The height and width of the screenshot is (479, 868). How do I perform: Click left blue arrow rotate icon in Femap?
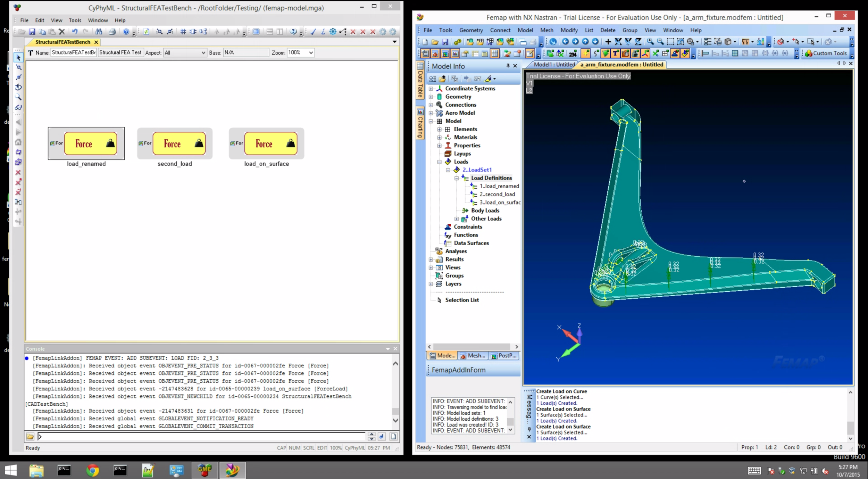tap(565, 42)
